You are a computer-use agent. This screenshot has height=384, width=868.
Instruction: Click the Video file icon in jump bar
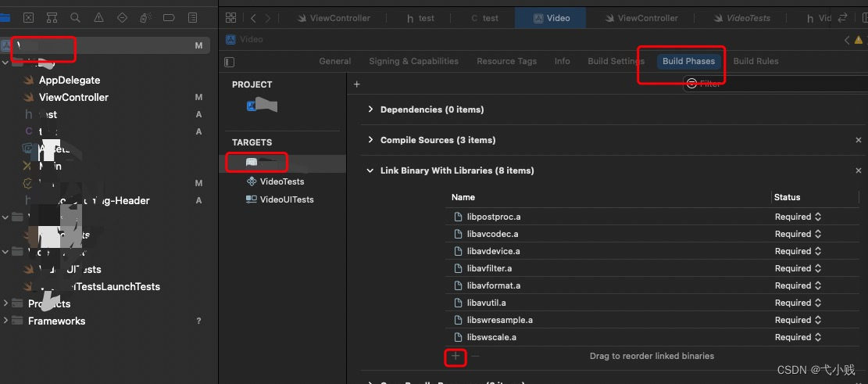click(x=230, y=40)
